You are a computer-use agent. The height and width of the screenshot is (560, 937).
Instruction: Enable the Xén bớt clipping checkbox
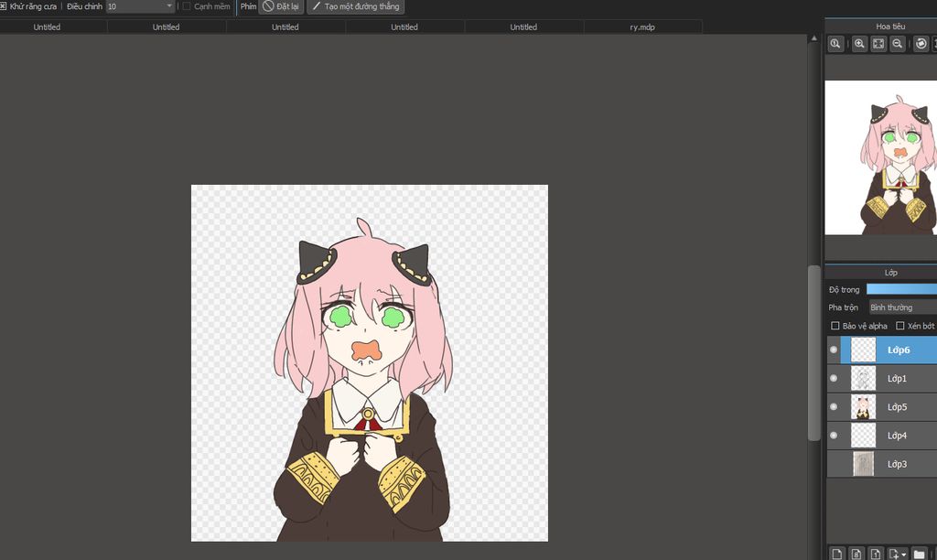coord(900,326)
